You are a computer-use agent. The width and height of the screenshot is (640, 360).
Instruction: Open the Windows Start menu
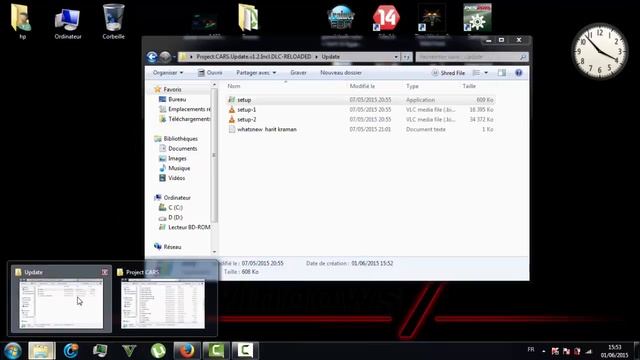click(x=13, y=351)
